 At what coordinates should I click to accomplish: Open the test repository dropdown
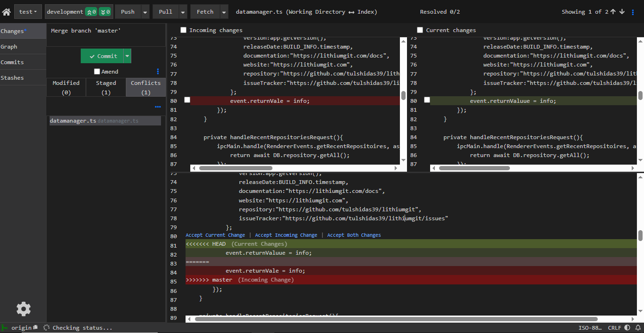pos(28,12)
